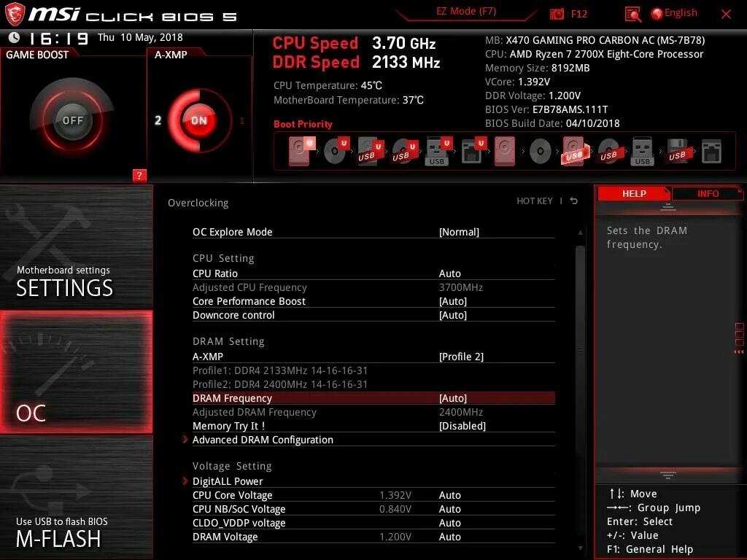The width and height of the screenshot is (747, 560).
Task: Select the UEFI hard disk boot device icon
Action: (301, 151)
